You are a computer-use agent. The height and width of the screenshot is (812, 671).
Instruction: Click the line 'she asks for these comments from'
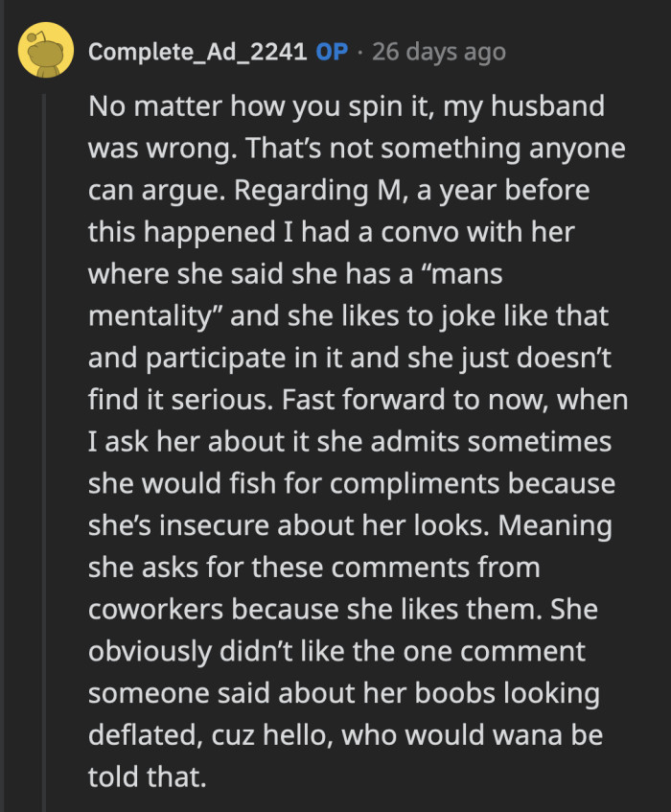click(314, 568)
